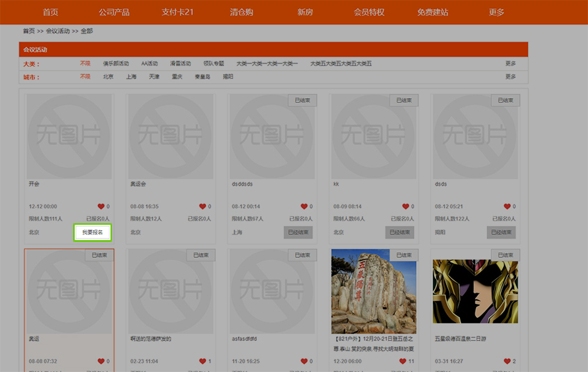Viewport: 588px width, 372px height.
Task: Click the heart icon on the asfasdfdfd card
Action: click(x=304, y=361)
